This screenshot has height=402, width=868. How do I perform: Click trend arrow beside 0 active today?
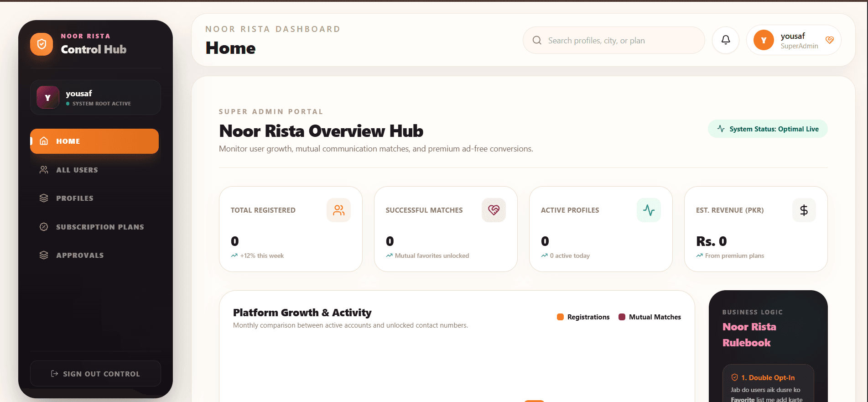(545, 256)
